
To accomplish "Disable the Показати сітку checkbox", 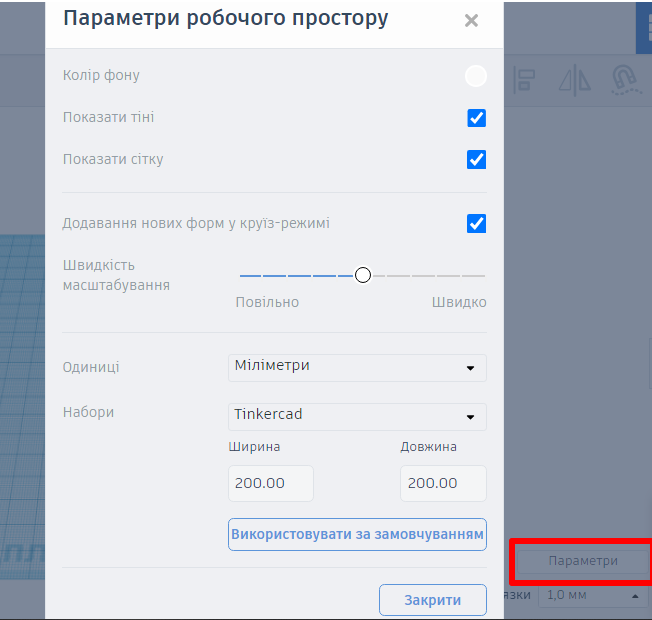I will pos(476,160).
